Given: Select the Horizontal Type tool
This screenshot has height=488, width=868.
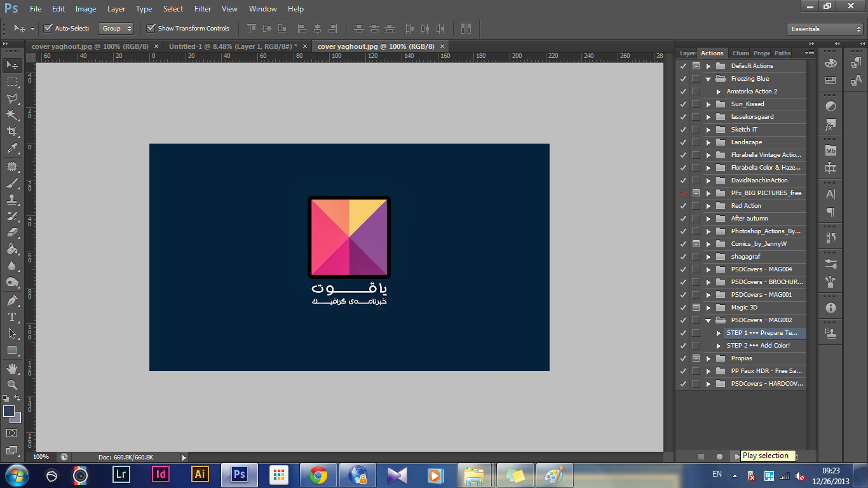Looking at the screenshot, I should [x=11, y=316].
